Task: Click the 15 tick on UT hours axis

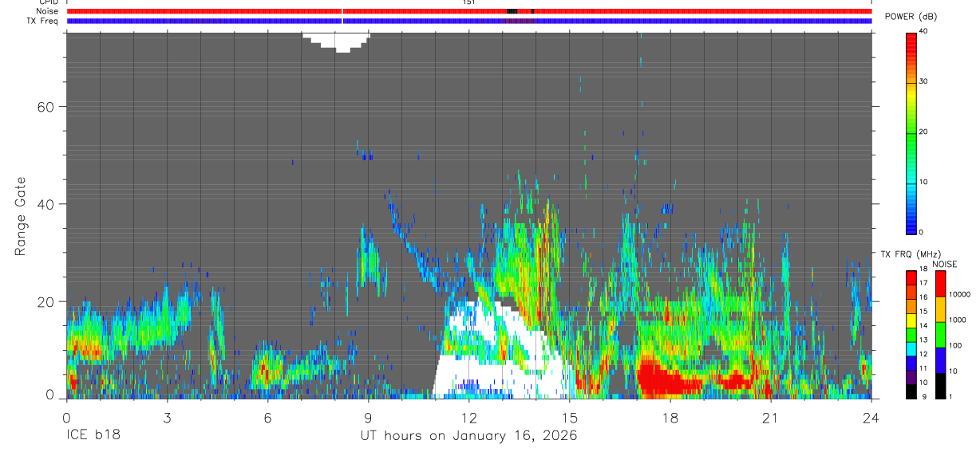Action: pyautogui.click(x=569, y=417)
